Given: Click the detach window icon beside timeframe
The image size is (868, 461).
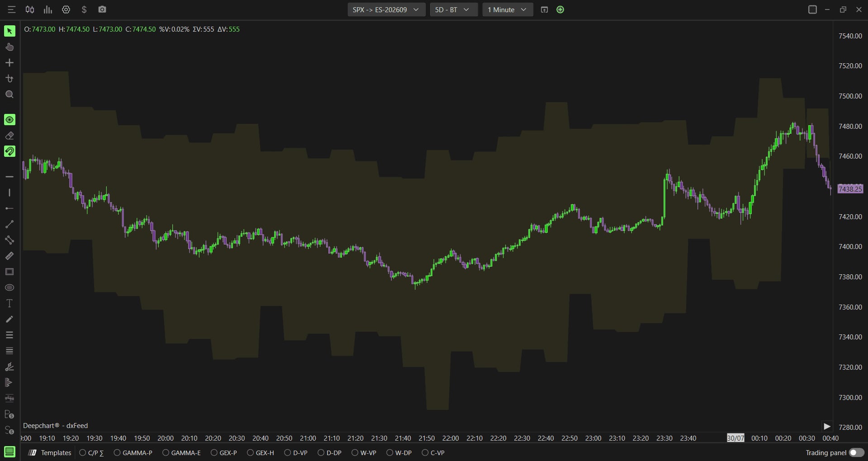Looking at the screenshot, I should pyautogui.click(x=544, y=9).
